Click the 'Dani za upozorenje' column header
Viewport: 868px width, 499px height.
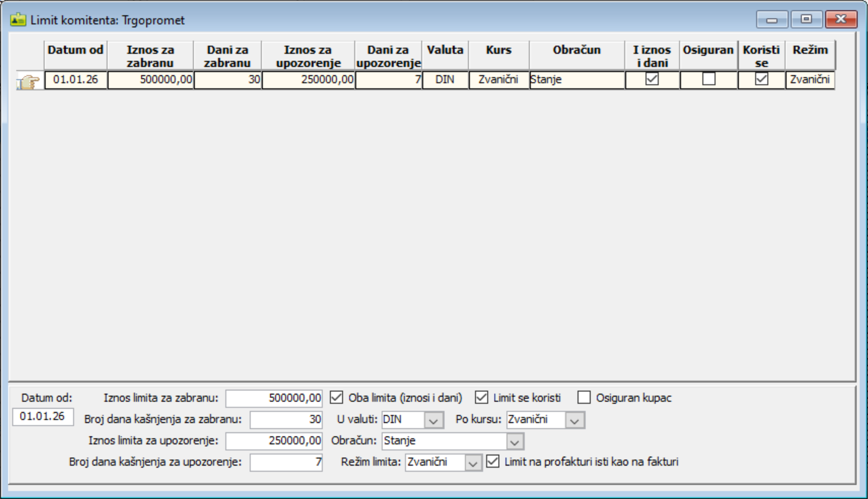389,56
